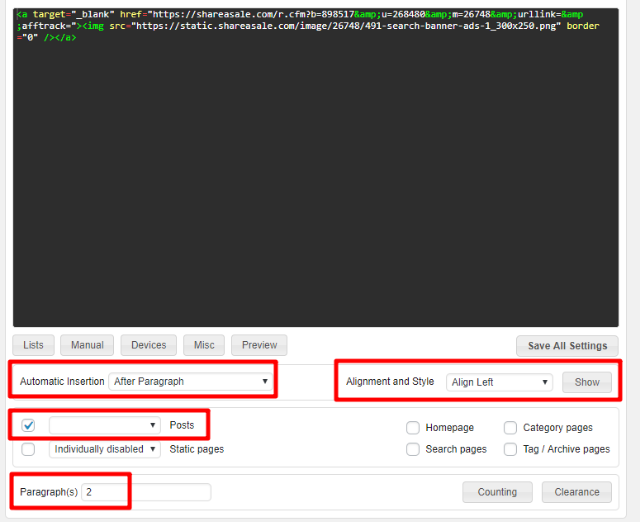Click the shareasale href URL in code

click(x=367, y=15)
